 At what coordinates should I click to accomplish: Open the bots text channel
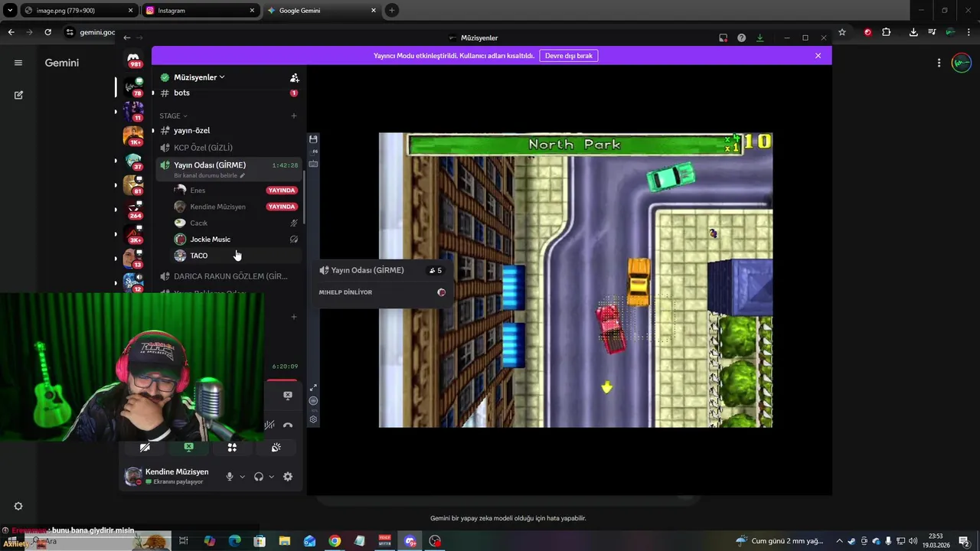point(227,93)
